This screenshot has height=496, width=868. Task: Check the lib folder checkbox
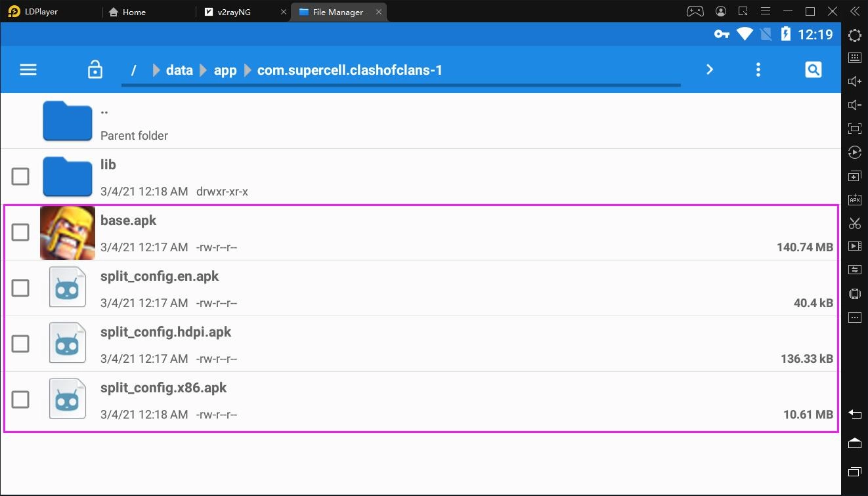click(x=20, y=176)
